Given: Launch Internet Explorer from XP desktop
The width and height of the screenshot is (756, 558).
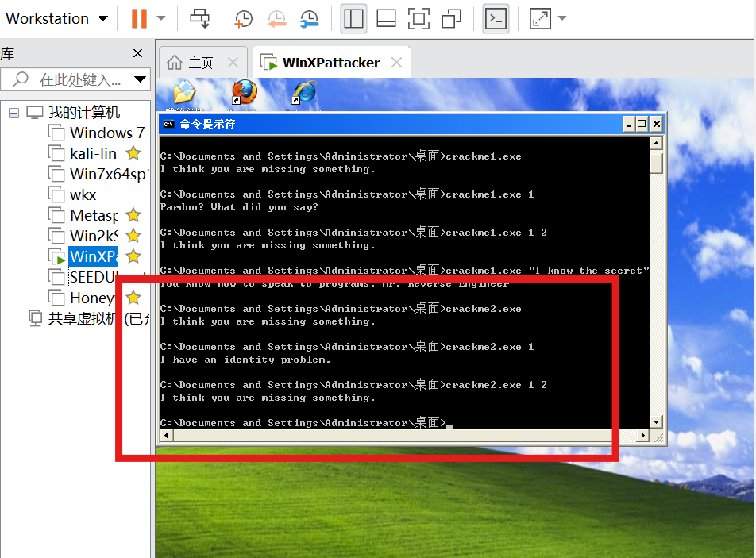Looking at the screenshot, I should tap(305, 93).
